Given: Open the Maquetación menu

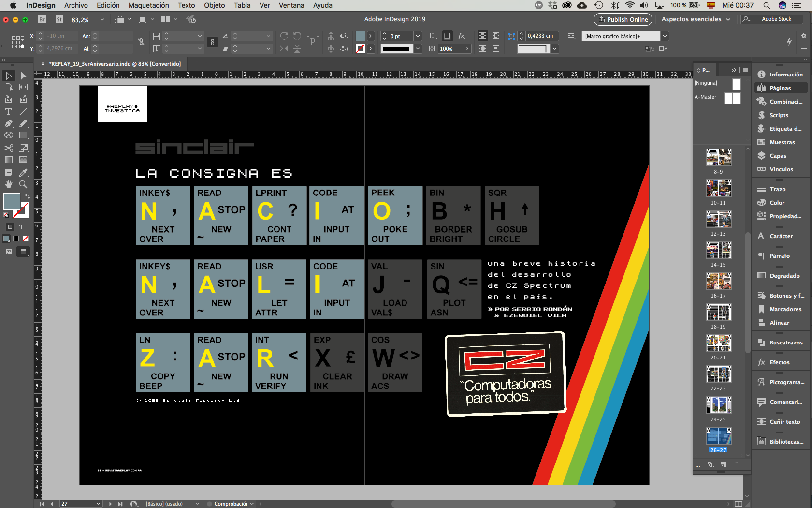Looking at the screenshot, I should 149,5.
